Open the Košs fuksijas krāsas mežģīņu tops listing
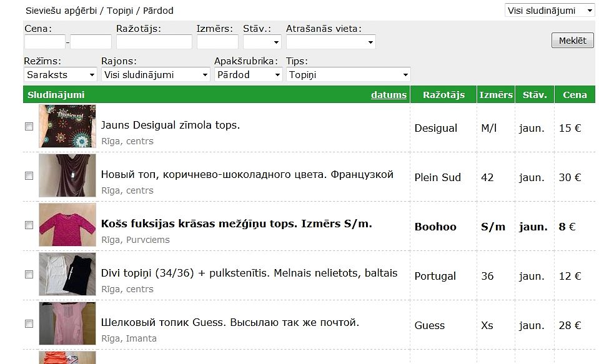599x364 pixels. click(237, 224)
